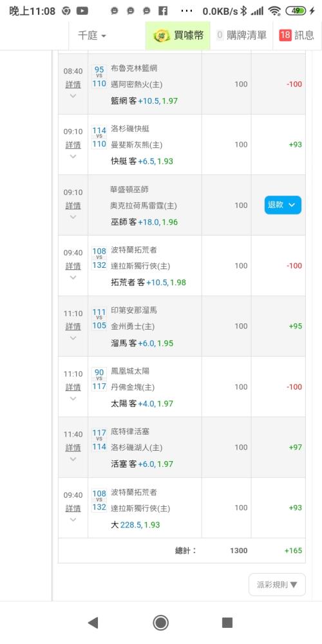Open the 派彩規則 dropdown
Screen dimensions: 322x644
coord(277,585)
